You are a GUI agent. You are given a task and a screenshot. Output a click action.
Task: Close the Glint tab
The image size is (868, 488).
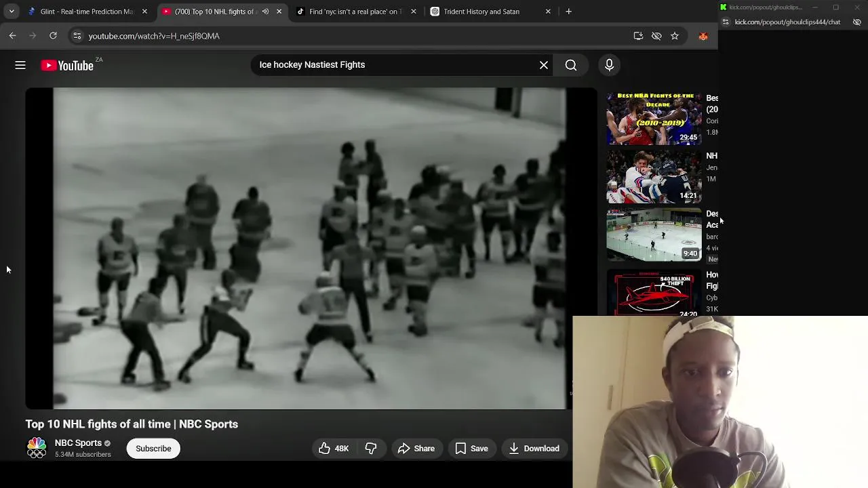tap(144, 12)
